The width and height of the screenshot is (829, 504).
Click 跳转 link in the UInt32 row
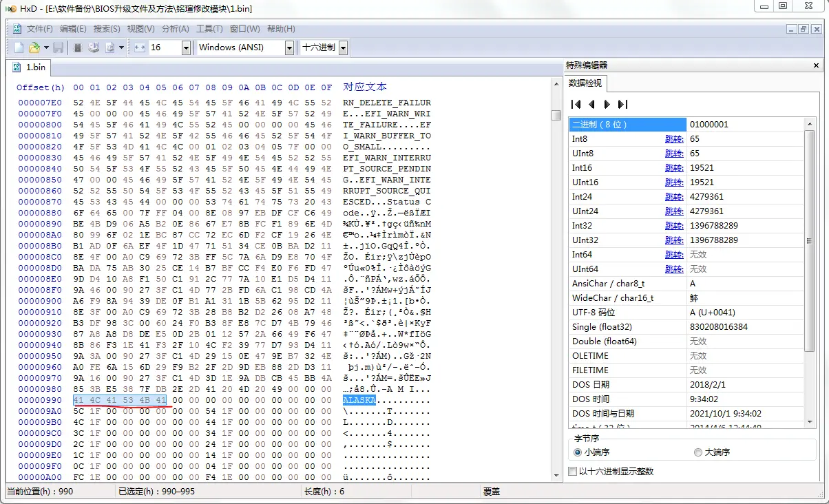point(674,240)
